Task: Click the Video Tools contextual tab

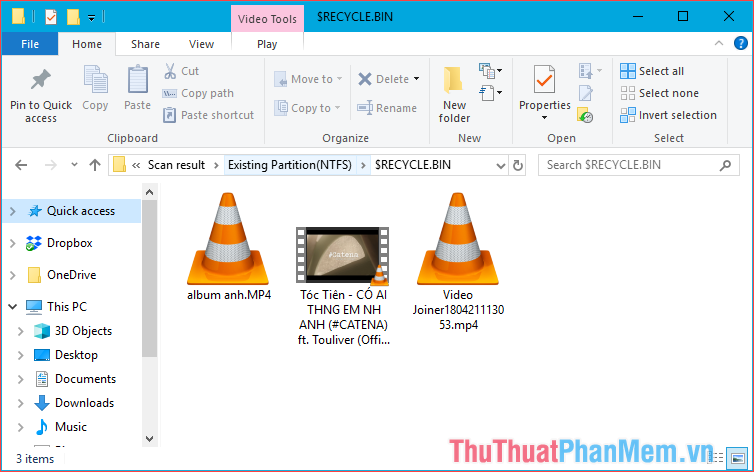Action: [x=267, y=19]
